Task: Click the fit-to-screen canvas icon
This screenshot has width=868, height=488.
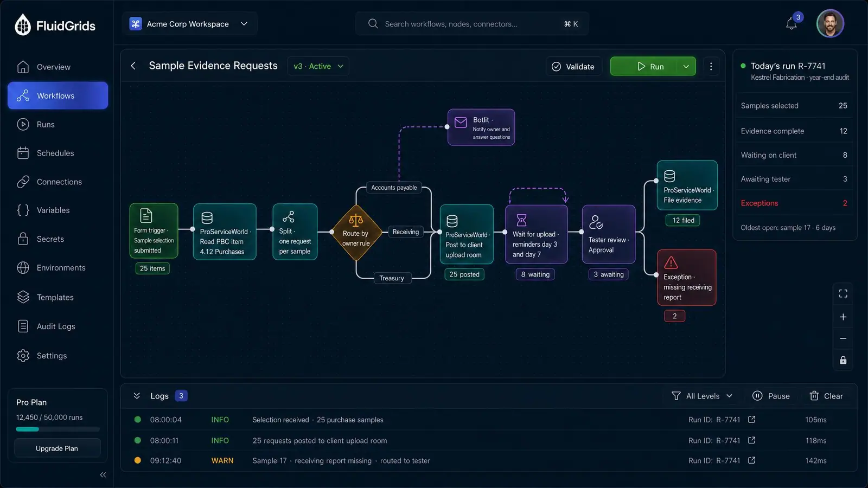Action: [x=843, y=293]
